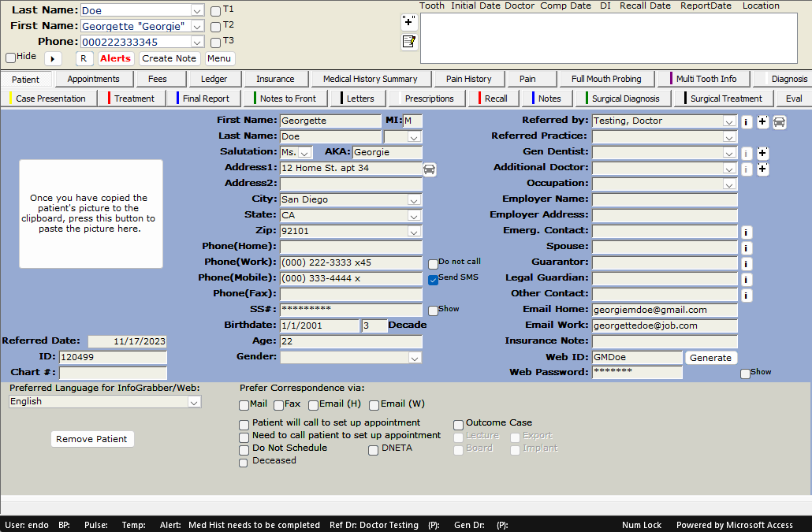Click the plus icon beside Gen Dentist
The image size is (812, 532).
[x=762, y=153]
